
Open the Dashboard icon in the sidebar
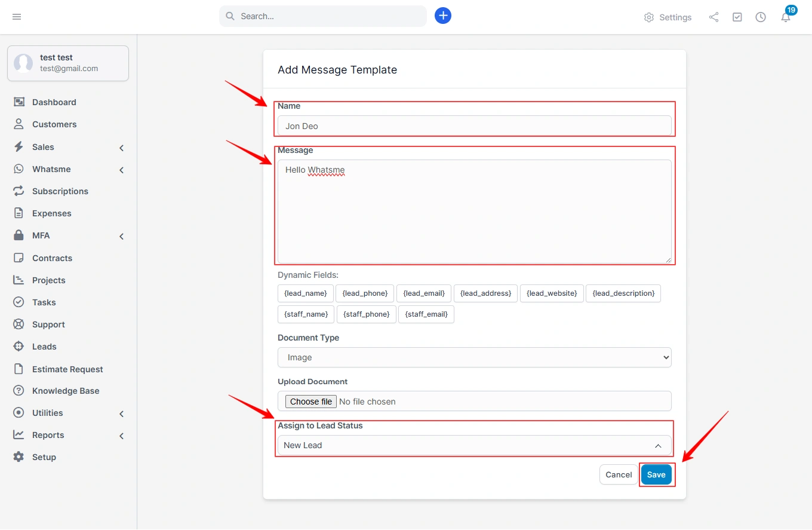(x=19, y=102)
